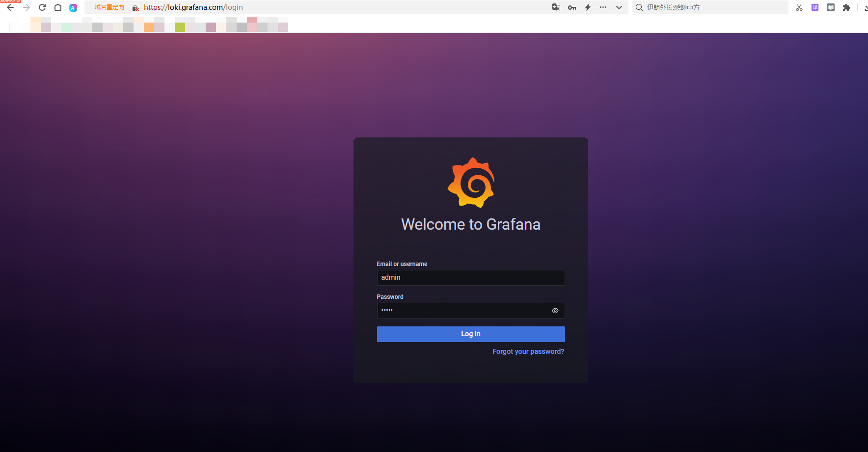Focus the Password field
868x452 pixels.
471,311
